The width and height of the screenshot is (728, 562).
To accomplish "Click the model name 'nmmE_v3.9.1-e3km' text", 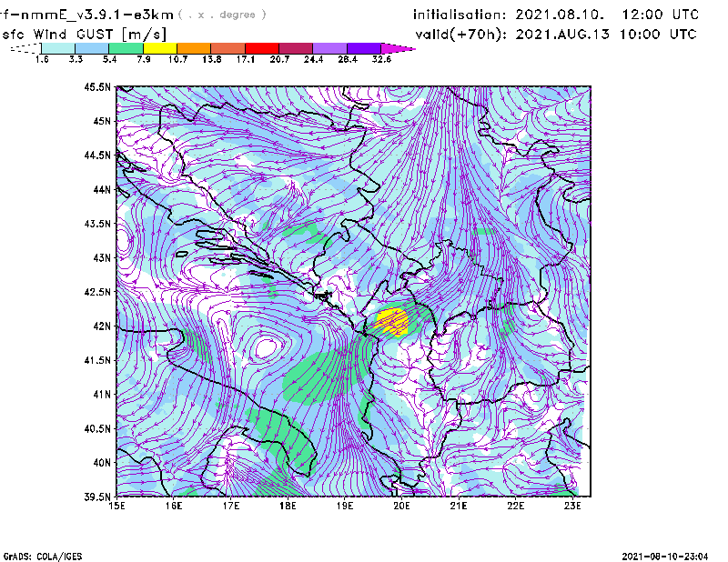I will 95,15.
